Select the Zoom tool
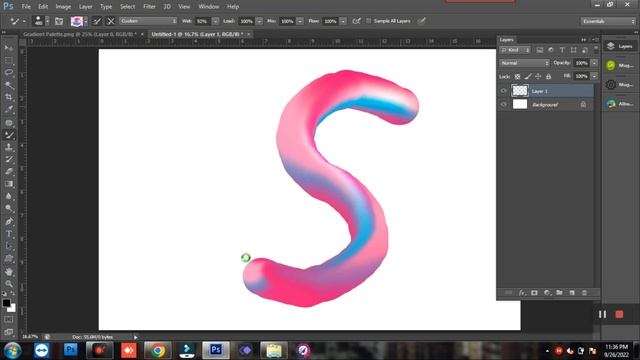Image resolution: width=640 pixels, height=360 pixels. click(9, 284)
